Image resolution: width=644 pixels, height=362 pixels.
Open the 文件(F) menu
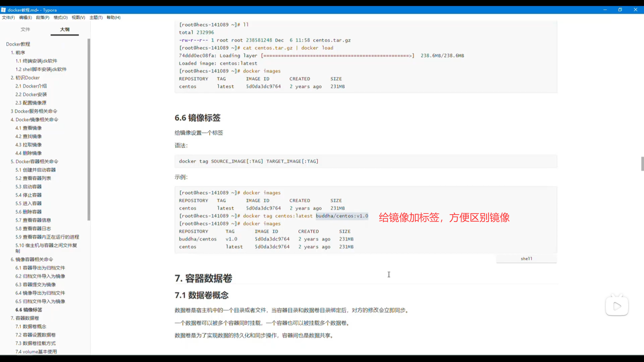8,17
